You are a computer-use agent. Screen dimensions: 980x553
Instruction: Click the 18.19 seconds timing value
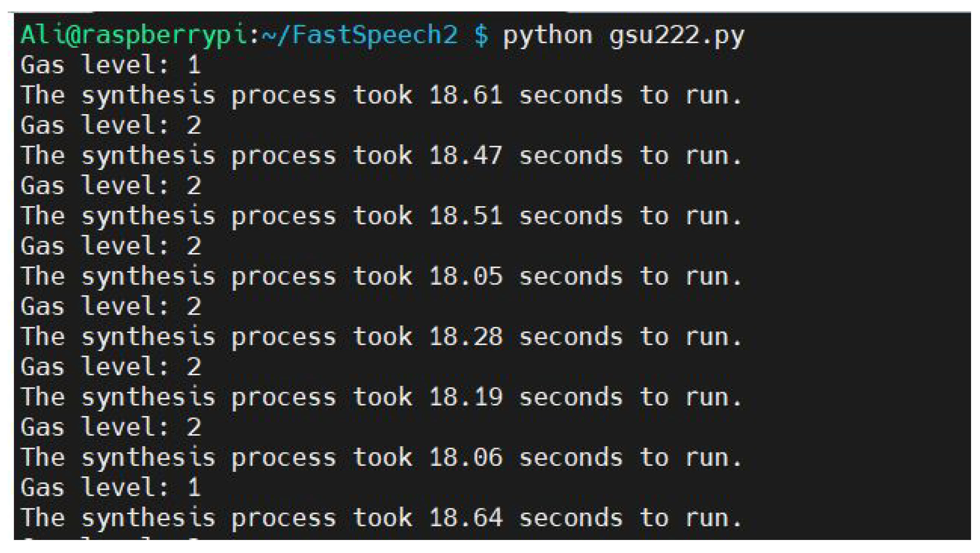tap(466, 397)
